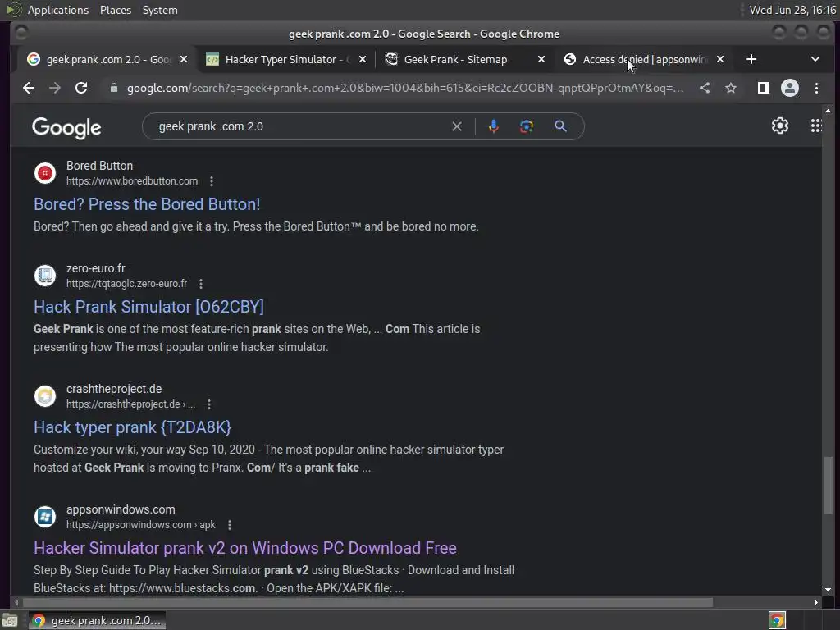The image size is (840, 630).
Task: Reload the current page
Action: pyautogui.click(x=81, y=88)
